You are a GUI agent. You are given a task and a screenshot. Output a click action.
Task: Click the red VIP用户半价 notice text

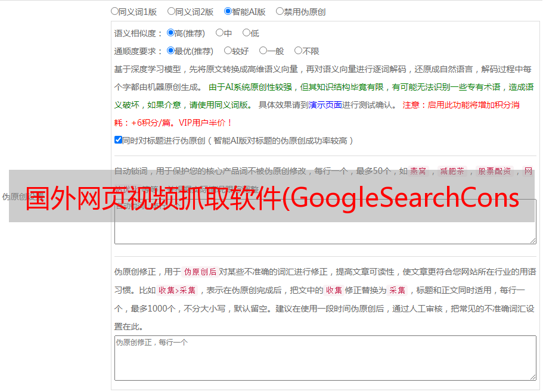(206, 123)
